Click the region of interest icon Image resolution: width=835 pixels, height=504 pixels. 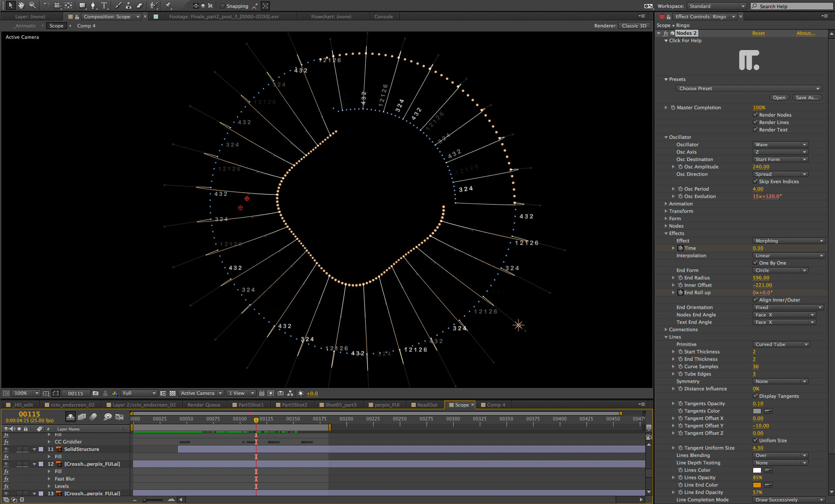point(163,393)
